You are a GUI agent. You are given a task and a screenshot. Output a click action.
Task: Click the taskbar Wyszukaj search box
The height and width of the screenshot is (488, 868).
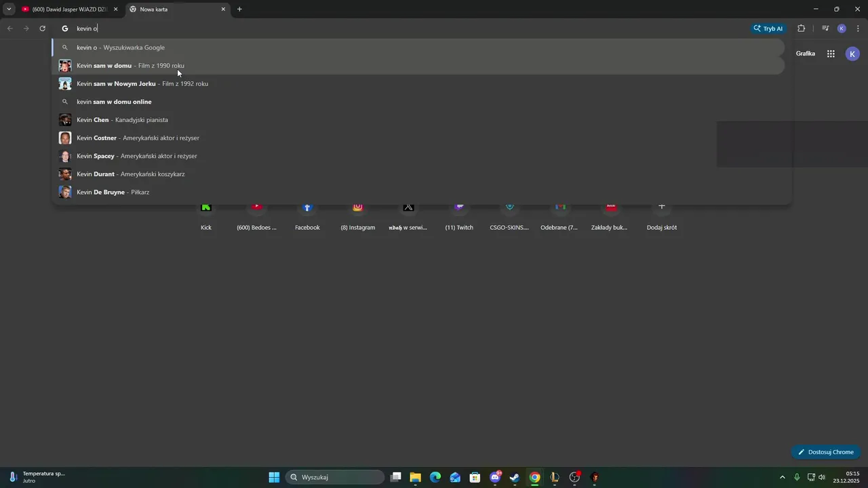click(x=335, y=477)
